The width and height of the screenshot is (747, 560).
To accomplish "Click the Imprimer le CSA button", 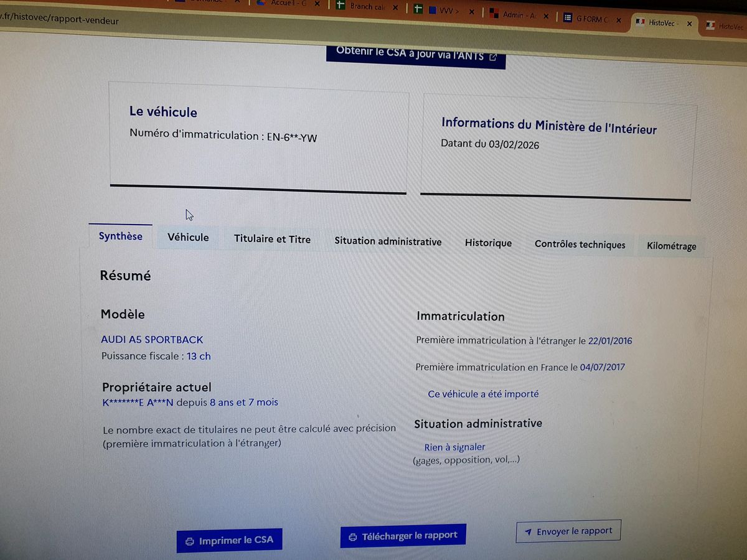I will (230, 540).
